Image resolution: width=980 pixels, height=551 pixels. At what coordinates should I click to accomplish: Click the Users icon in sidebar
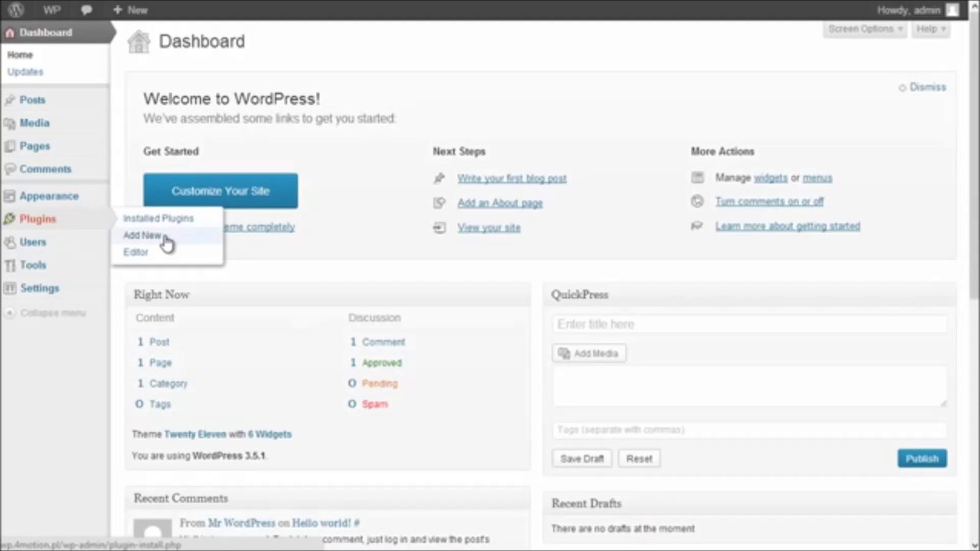click(x=9, y=242)
